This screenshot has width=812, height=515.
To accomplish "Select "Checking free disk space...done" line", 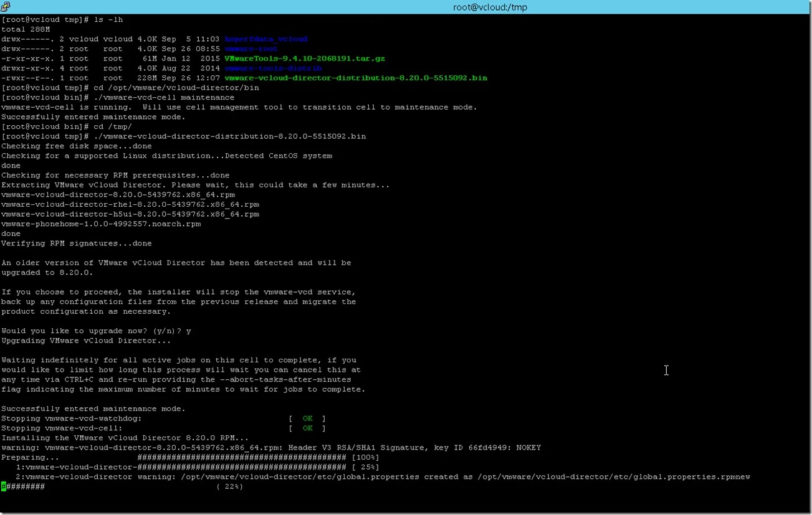I will pyautogui.click(x=77, y=146).
